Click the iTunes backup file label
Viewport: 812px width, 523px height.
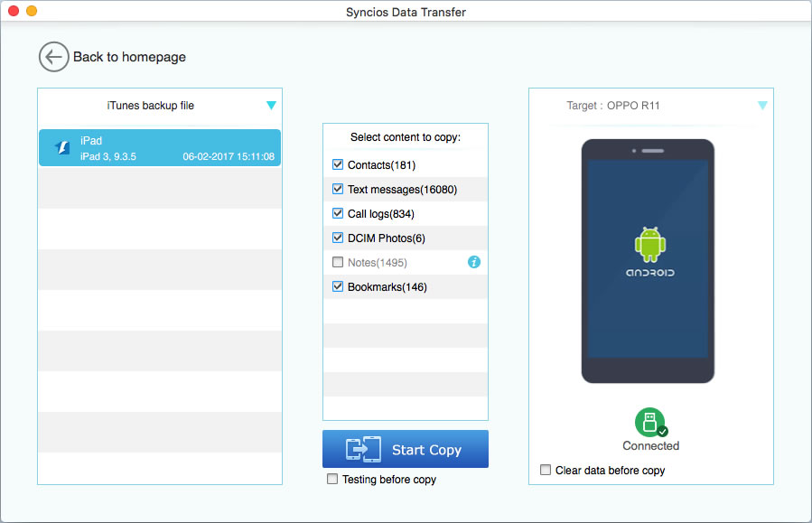pos(151,106)
